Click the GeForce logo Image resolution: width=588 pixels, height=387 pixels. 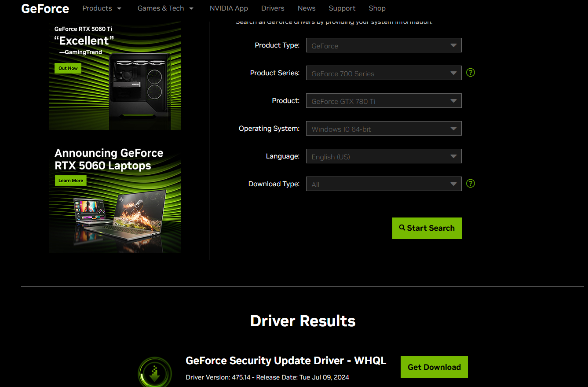(x=45, y=8)
